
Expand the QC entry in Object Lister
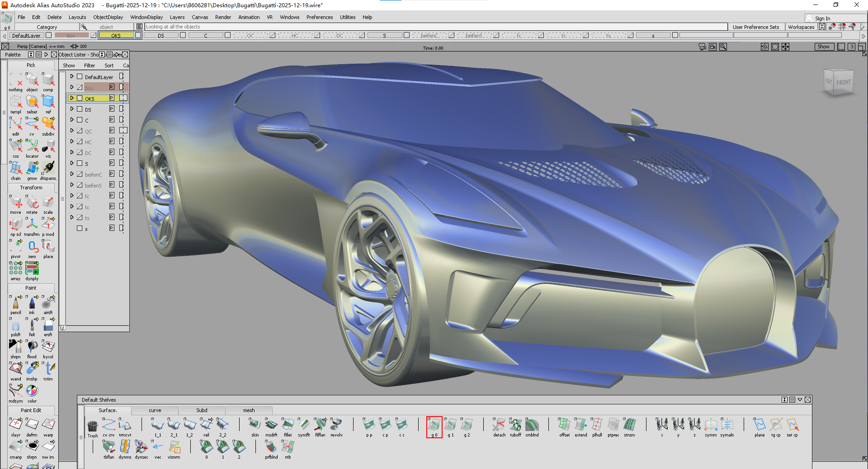point(71,131)
